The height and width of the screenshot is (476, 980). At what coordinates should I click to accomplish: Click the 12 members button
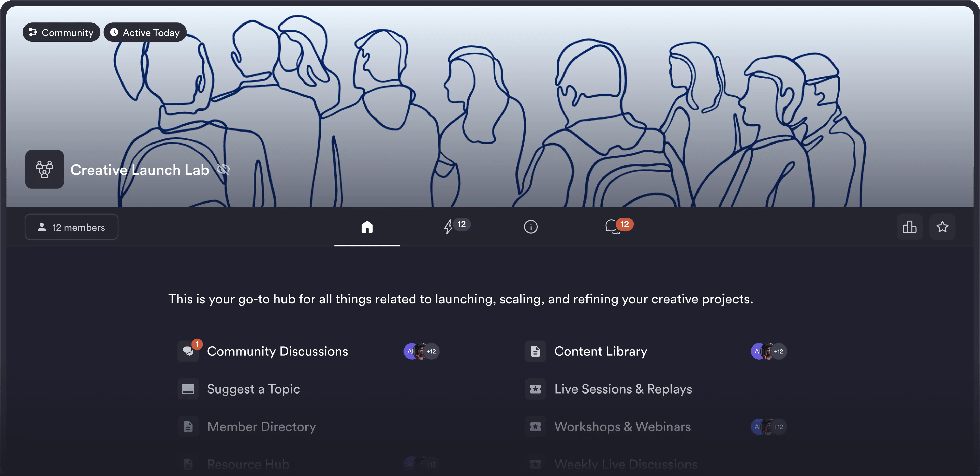[71, 227]
